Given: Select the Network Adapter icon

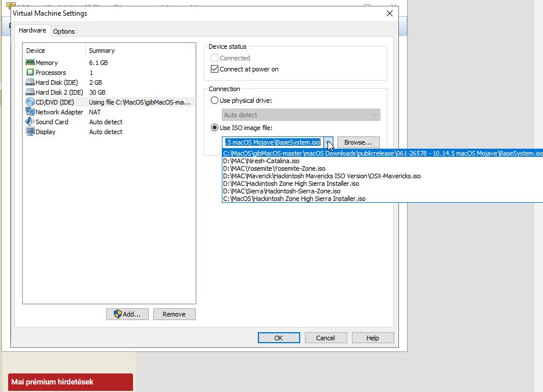Looking at the screenshot, I should [30, 112].
